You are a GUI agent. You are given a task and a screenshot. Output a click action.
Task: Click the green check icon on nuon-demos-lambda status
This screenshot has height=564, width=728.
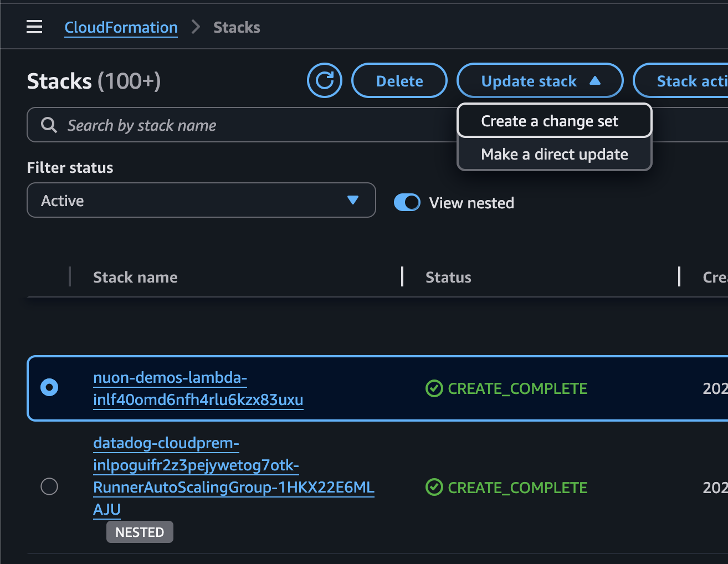(x=433, y=388)
